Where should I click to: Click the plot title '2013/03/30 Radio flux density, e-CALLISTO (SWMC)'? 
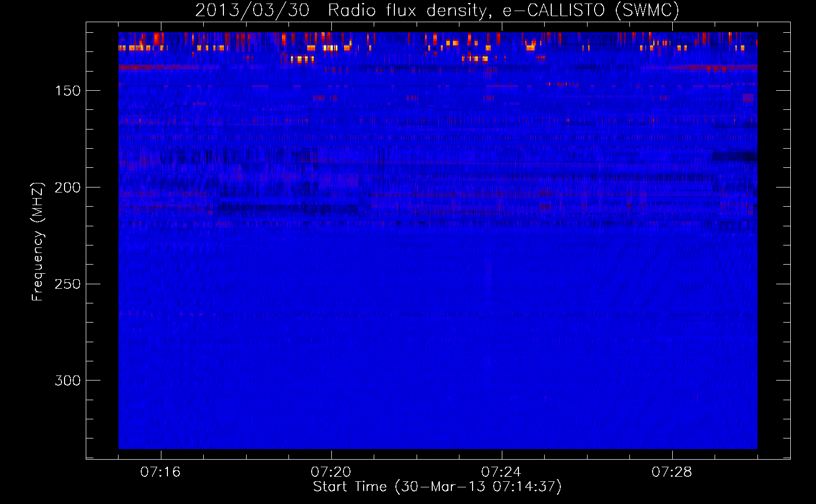(437, 10)
